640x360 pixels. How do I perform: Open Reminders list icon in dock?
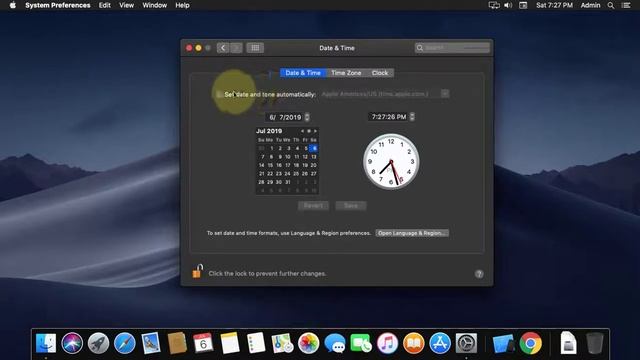tap(256, 343)
